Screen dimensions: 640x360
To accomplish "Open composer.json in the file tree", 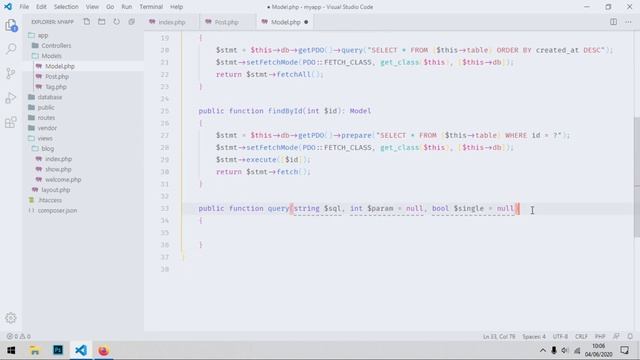I will click(x=57, y=211).
